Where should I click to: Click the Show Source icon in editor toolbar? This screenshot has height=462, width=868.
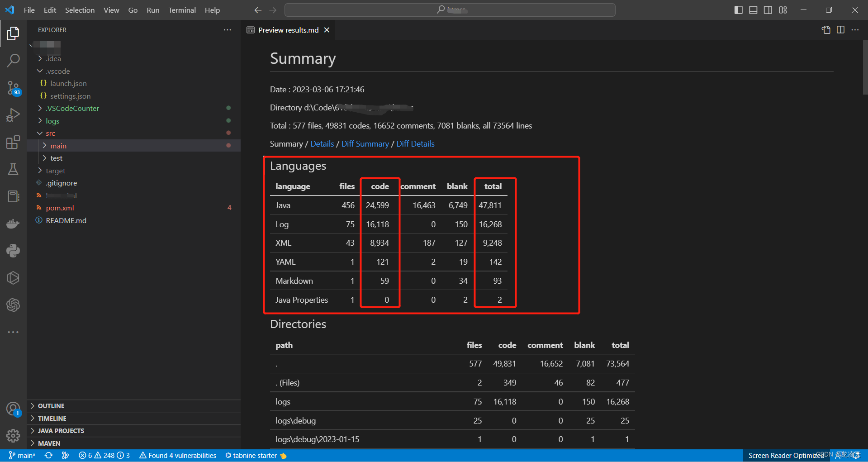coord(826,30)
